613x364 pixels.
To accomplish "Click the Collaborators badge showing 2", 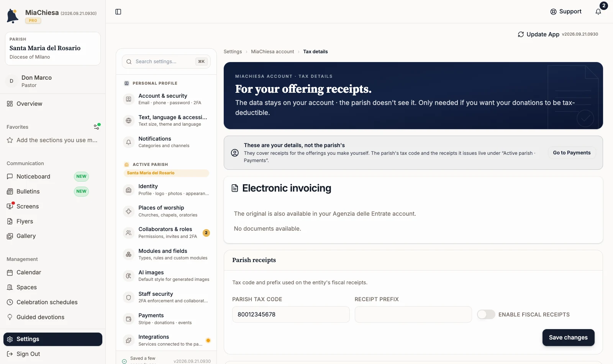I will [206, 233].
